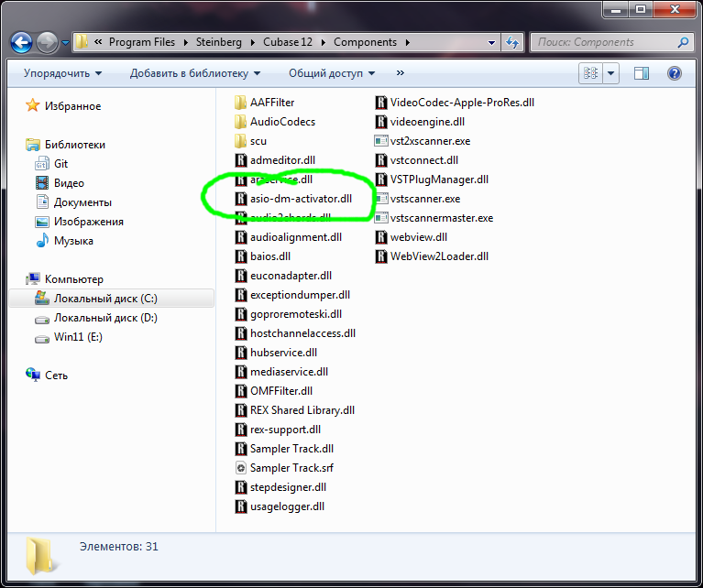The height and width of the screenshot is (588, 703).
Task: Open the help question mark icon
Action: click(x=675, y=73)
